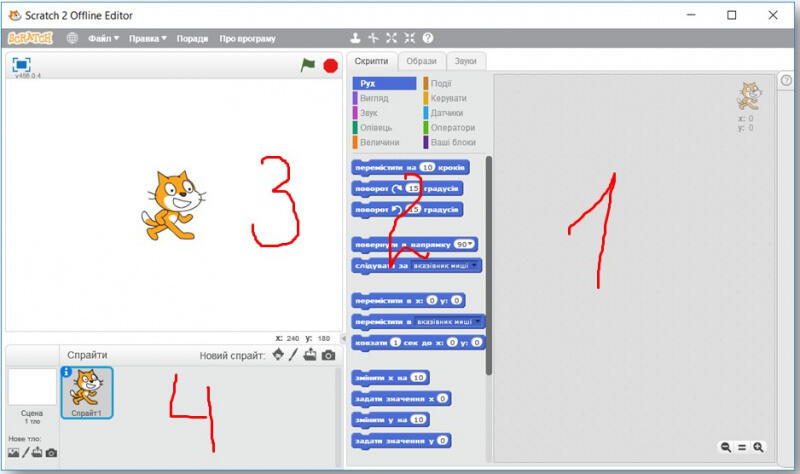Select the Delete scissors tool

click(373, 38)
